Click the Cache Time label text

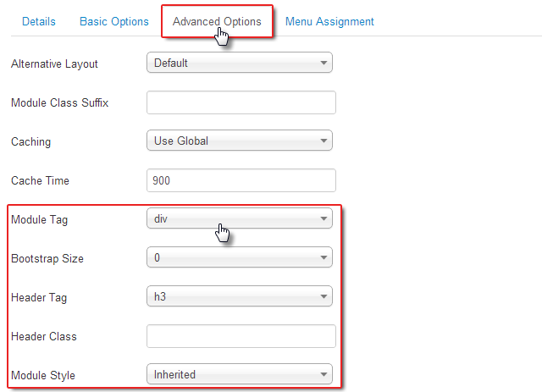click(40, 181)
